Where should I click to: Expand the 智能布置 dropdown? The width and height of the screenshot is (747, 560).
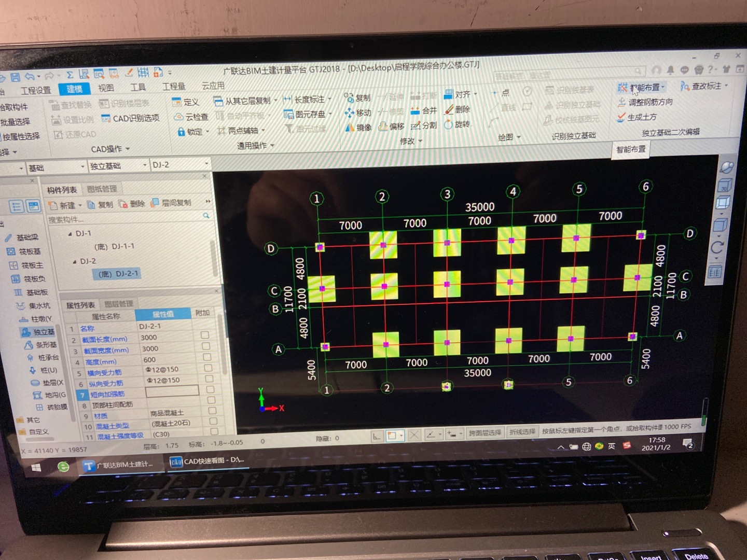click(663, 87)
